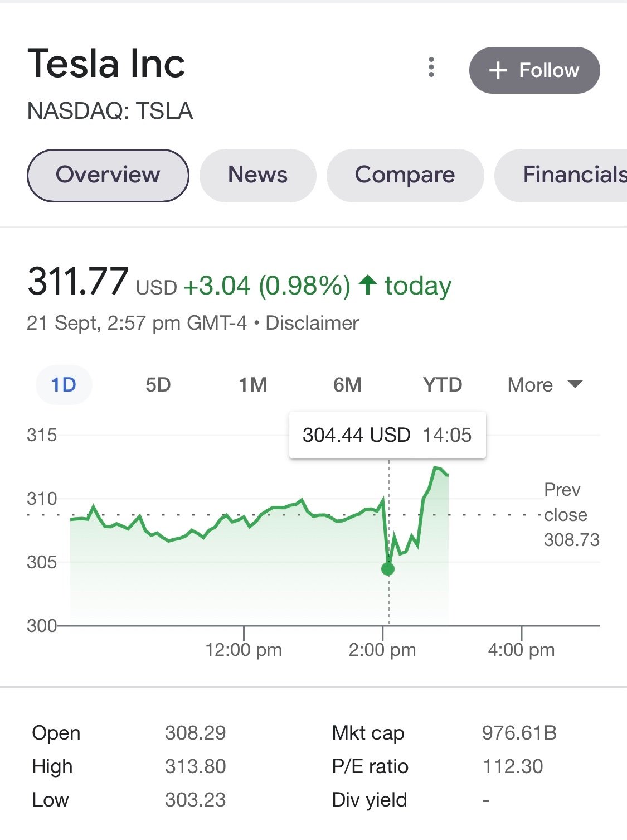Click the green up arrow next to today
This screenshot has width=627, height=840.
368,285
